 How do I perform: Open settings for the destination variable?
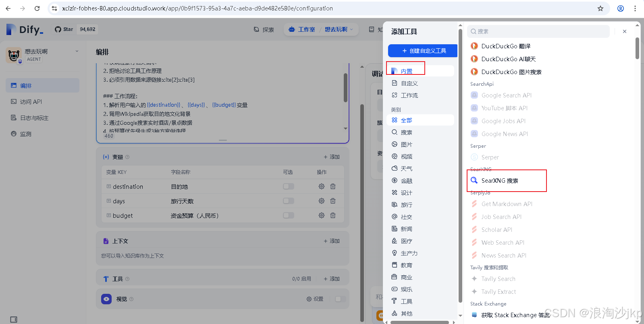click(x=322, y=186)
